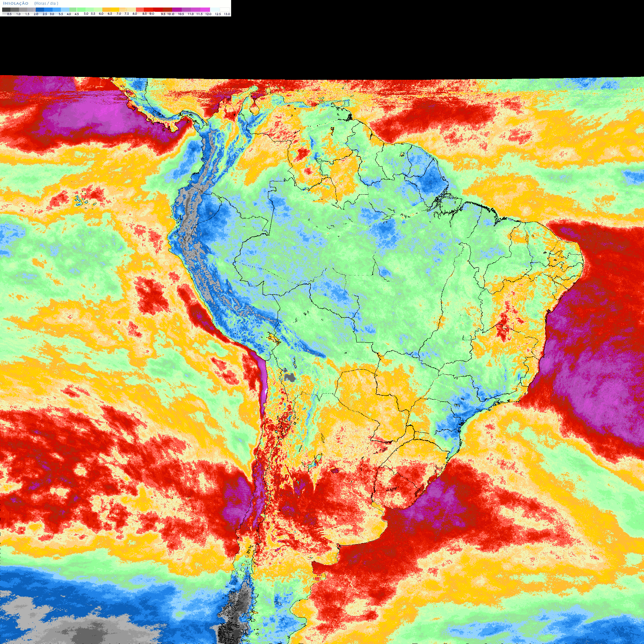
Task: Click the "1.0" legend scale value
Action: 19,14
